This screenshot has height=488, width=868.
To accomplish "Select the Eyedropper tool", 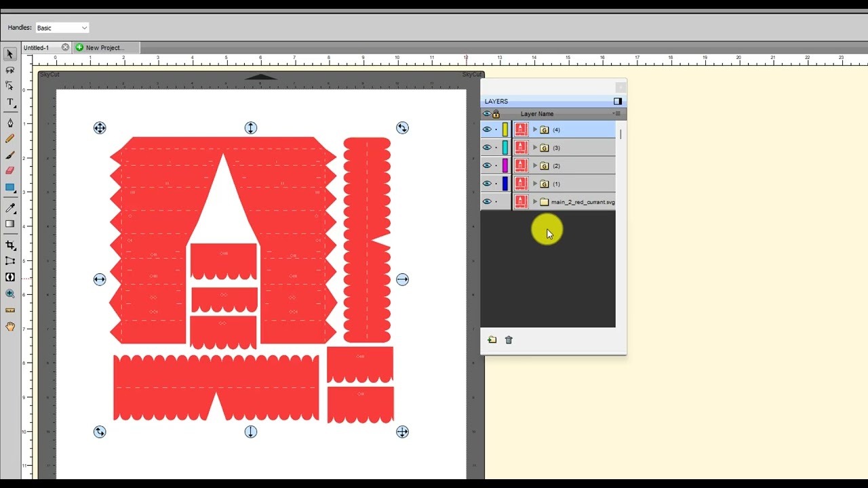I will [x=9, y=208].
